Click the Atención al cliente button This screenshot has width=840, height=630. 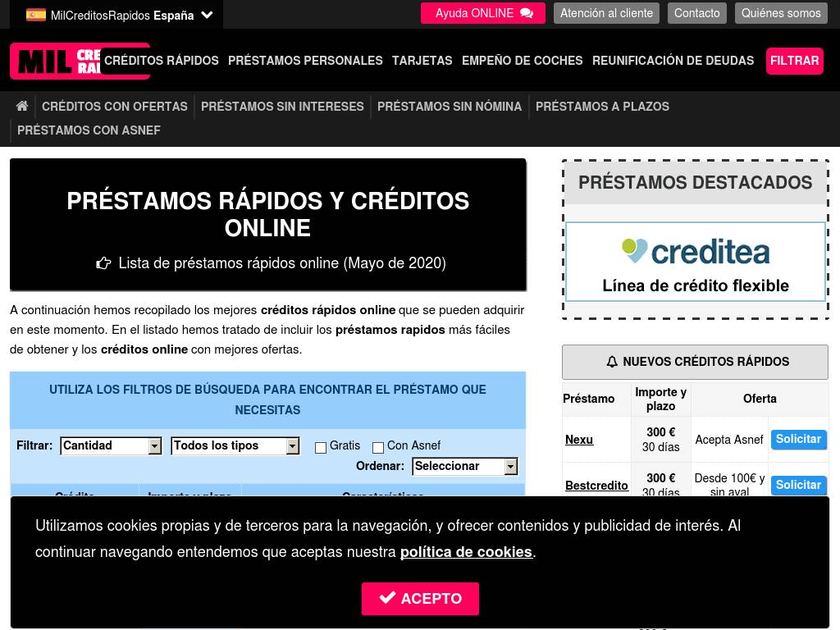(606, 13)
